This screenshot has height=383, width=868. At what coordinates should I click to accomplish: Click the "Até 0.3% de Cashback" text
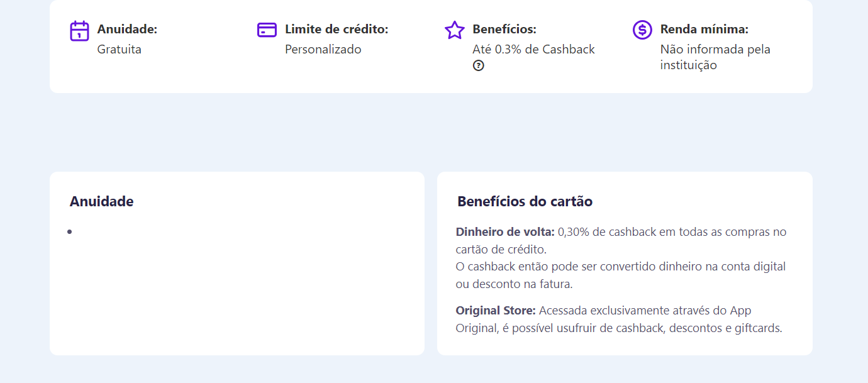[x=533, y=49]
